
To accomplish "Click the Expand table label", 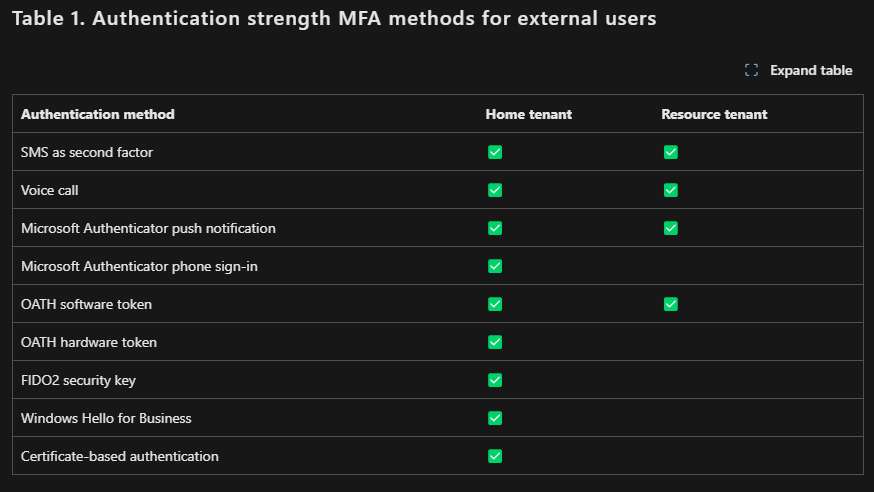I will (x=811, y=70).
